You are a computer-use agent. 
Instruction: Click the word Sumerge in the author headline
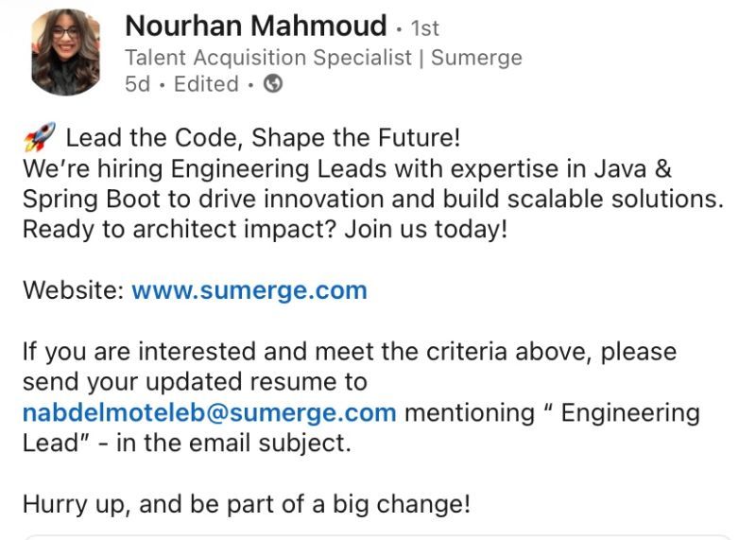pos(476,57)
